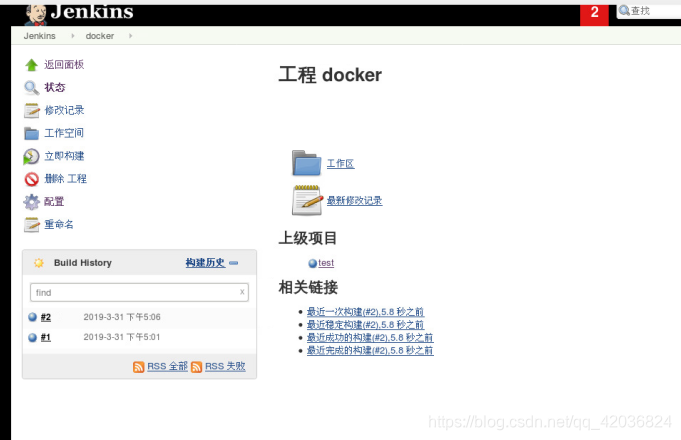Focus the find field in Build History
The width and height of the screenshot is (681, 440).
coord(139,292)
